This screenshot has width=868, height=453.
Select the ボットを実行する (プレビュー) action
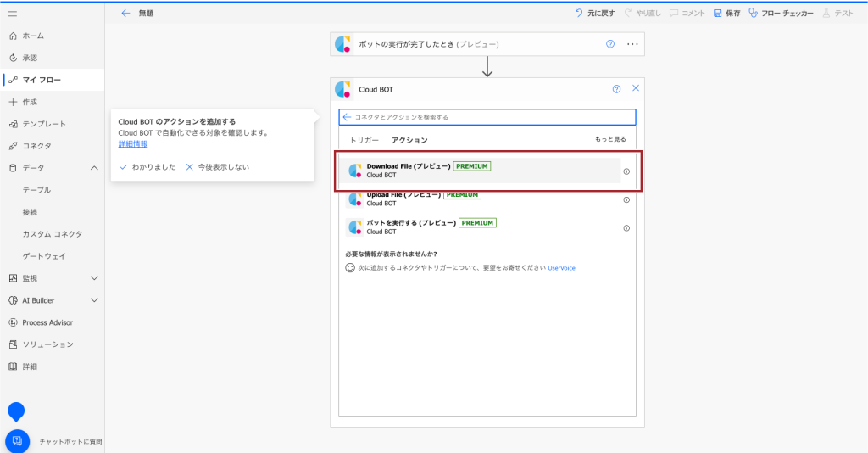pyautogui.click(x=480, y=227)
